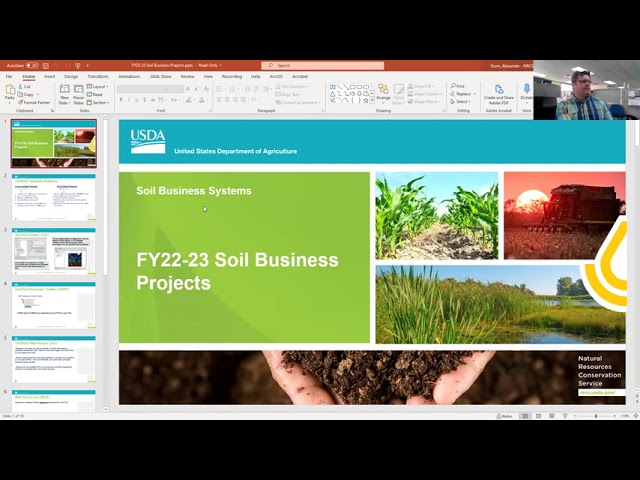The image size is (640, 480).
Task: Open the Customize Quick Access Toolbar dropdown
Action: [x=87, y=65]
